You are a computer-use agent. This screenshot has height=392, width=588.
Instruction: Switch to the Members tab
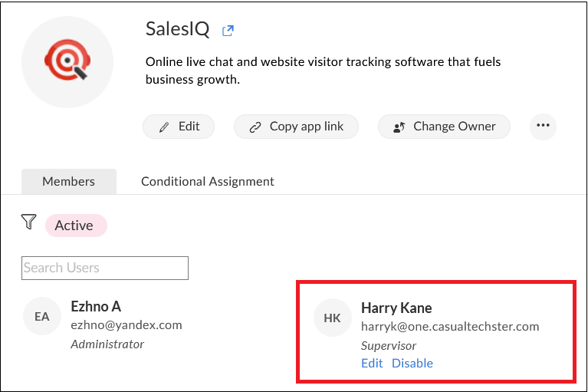(69, 182)
